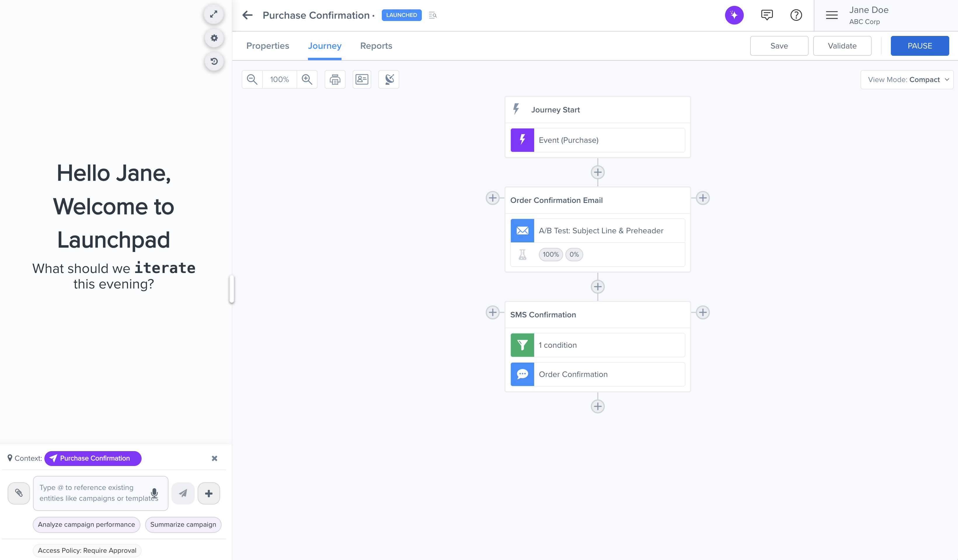958x560 pixels.
Task: Zoom out on the journey canvas
Action: [x=252, y=79]
